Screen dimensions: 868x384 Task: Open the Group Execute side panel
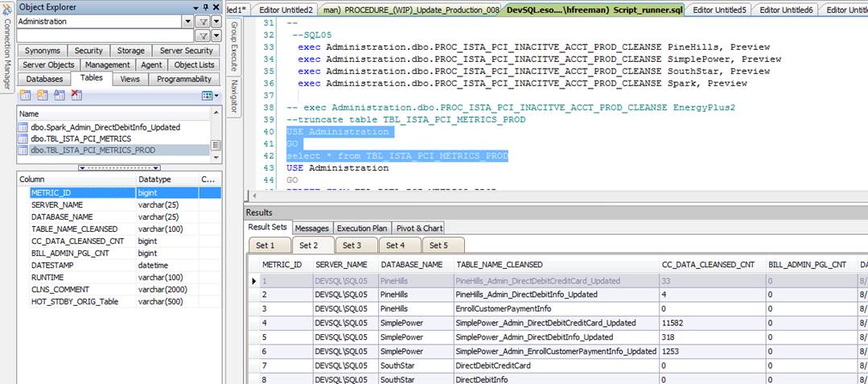(x=233, y=47)
